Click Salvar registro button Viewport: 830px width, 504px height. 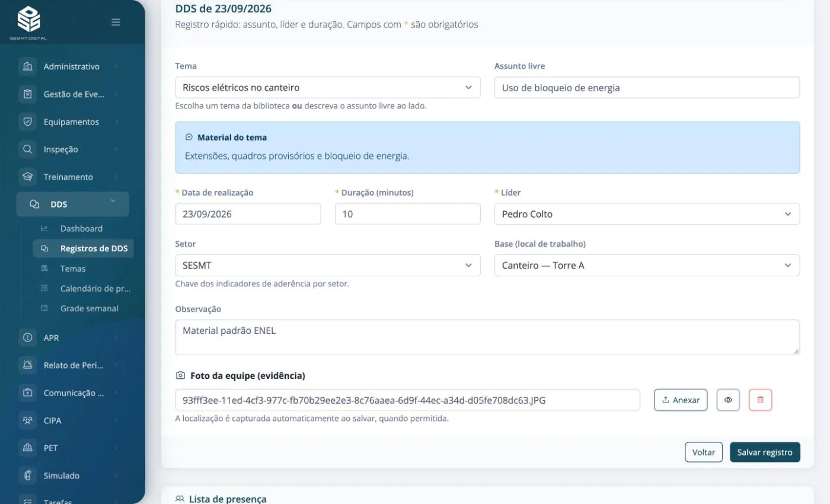[765, 452]
